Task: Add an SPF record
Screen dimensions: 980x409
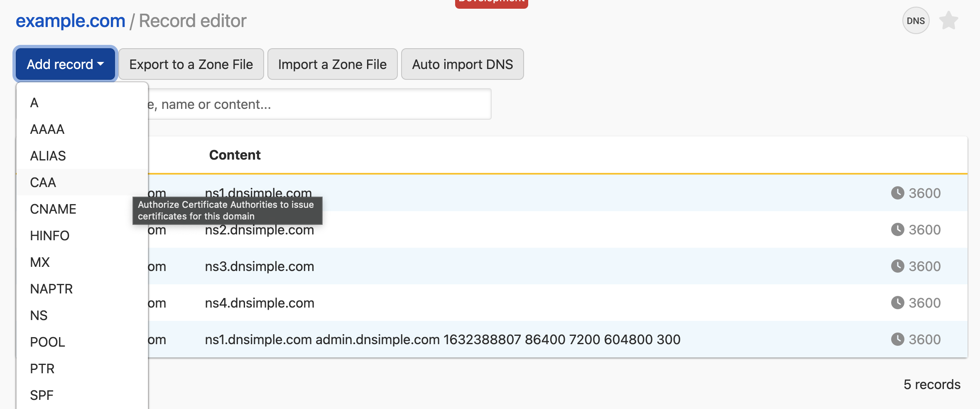Action: click(82, 395)
